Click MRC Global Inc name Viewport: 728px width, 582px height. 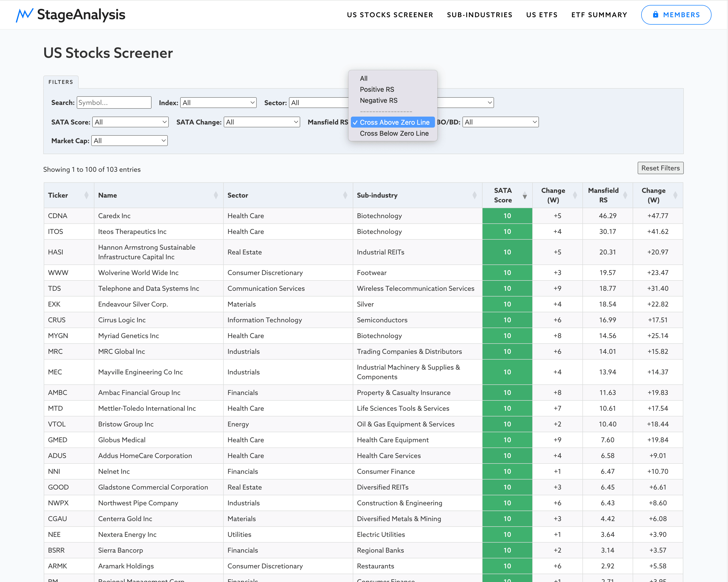click(122, 351)
